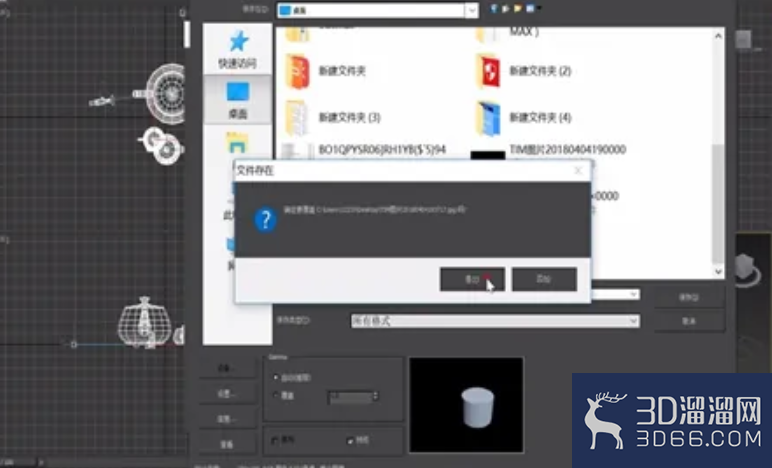Click the blue question mark icon

point(265,219)
